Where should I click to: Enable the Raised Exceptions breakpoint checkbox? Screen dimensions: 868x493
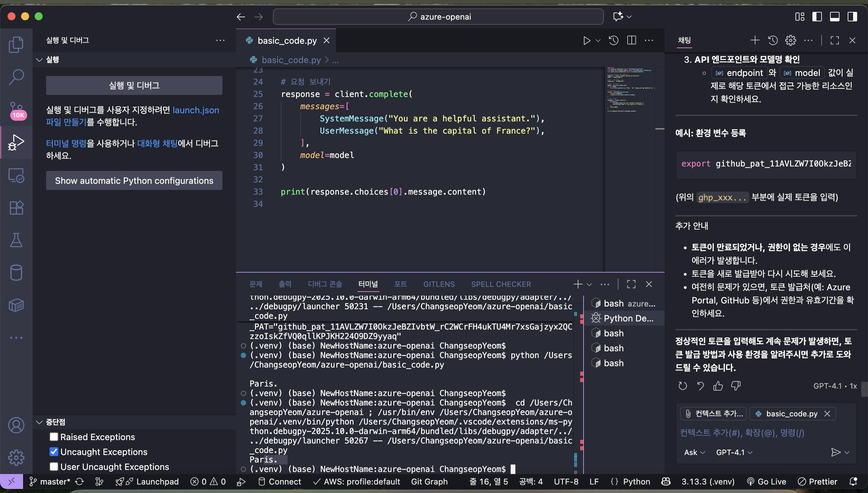coord(54,437)
